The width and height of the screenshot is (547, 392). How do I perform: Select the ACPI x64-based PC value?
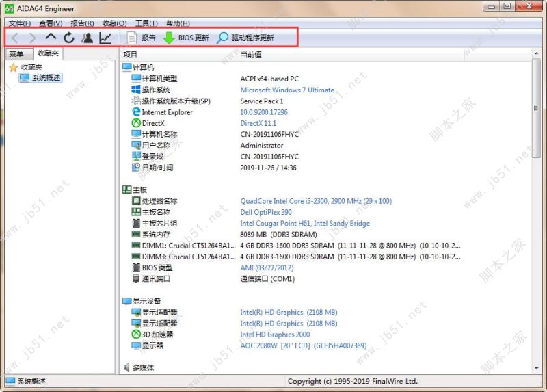coord(269,79)
